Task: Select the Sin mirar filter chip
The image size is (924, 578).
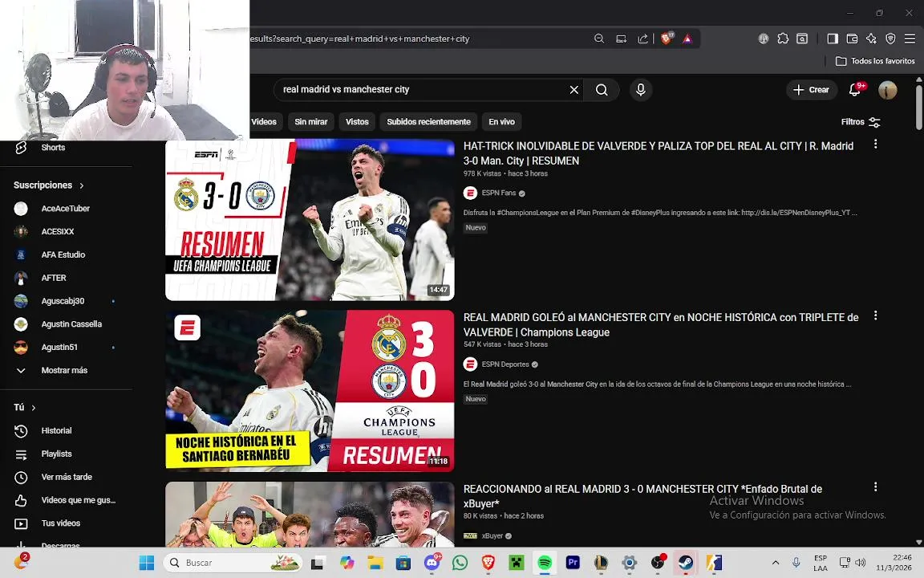Action: 310,121
